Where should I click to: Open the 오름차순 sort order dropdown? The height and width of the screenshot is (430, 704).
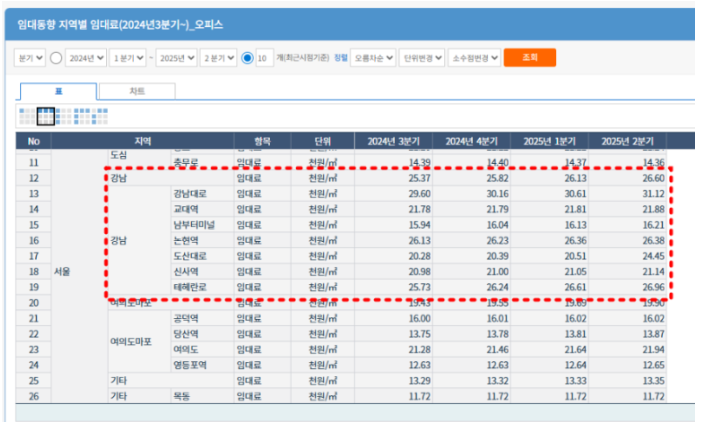point(375,58)
